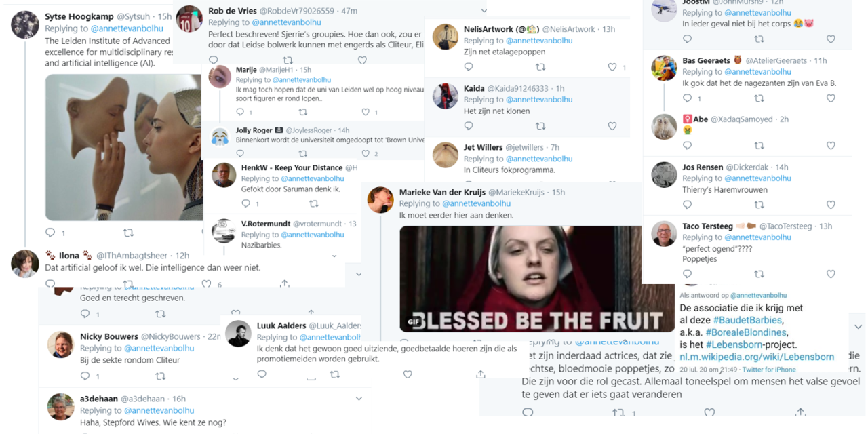Click retweet icon under Jos Rensen's tweet
Image resolution: width=868 pixels, height=434 pixels.
pyautogui.click(x=759, y=205)
